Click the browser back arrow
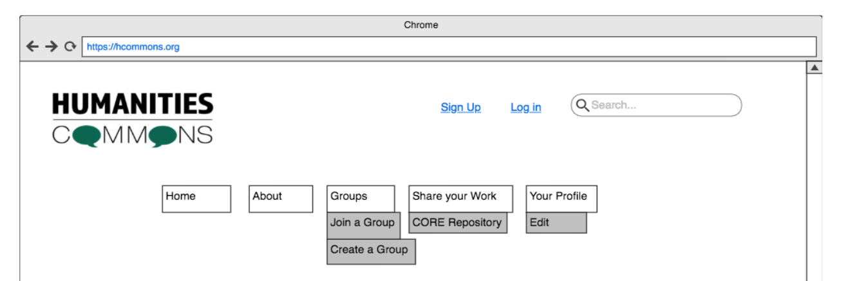The width and height of the screenshot is (868, 281). tap(32, 46)
